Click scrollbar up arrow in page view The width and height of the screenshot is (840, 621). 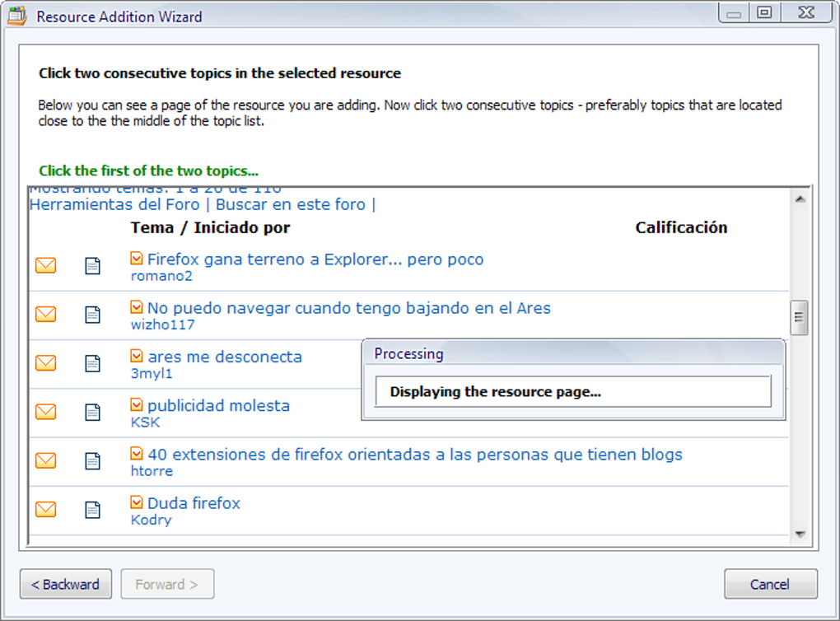[x=800, y=198]
